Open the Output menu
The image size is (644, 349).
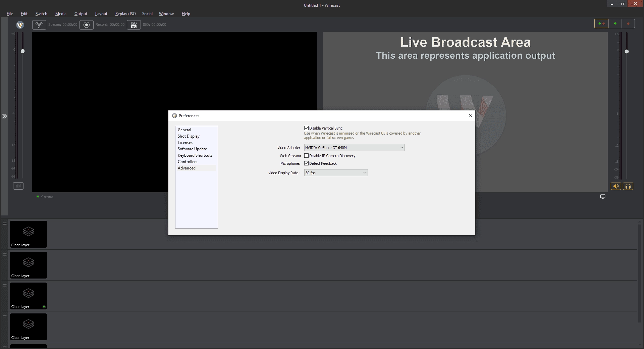(x=81, y=14)
